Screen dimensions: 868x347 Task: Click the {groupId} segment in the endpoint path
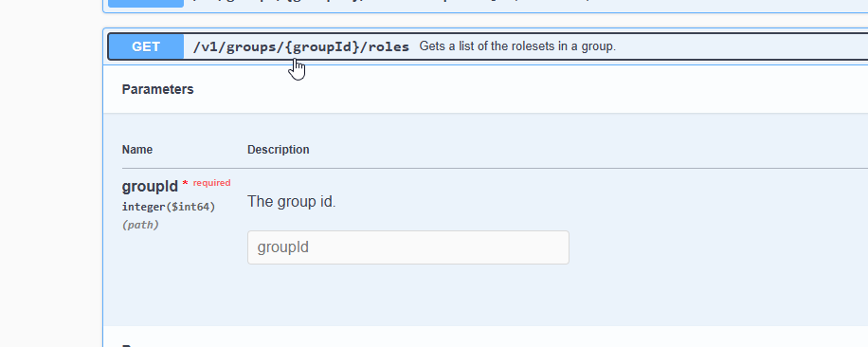tap(323, 47)
